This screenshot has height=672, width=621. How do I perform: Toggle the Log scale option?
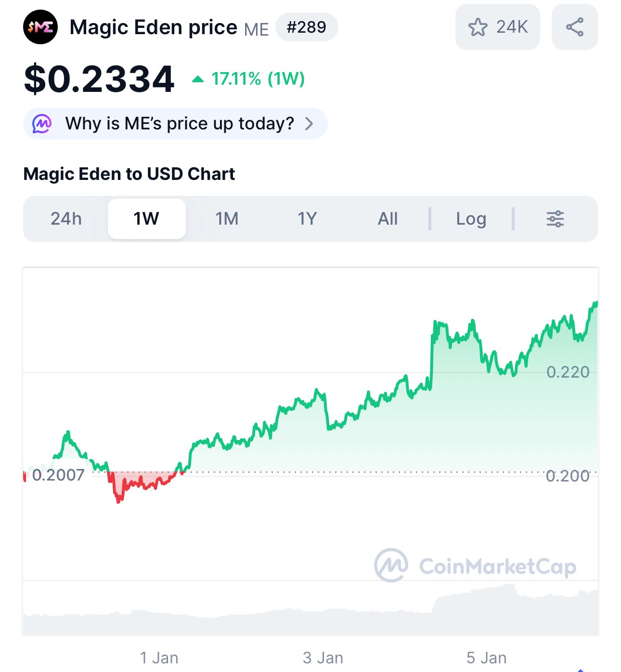tap(471, 219)
